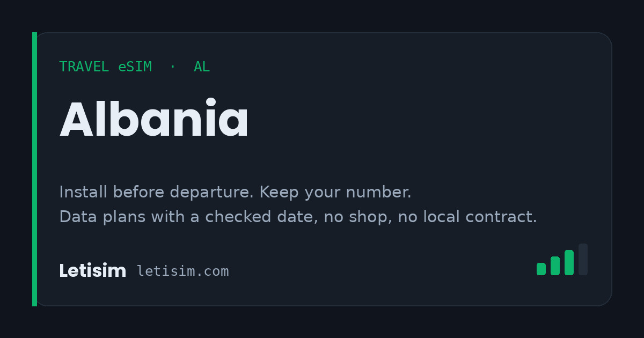The height and width of the screenshot is (338, 644).
Task: Click the signal strength bars icon
Action: pyautogui.click(x=562, y=260)
